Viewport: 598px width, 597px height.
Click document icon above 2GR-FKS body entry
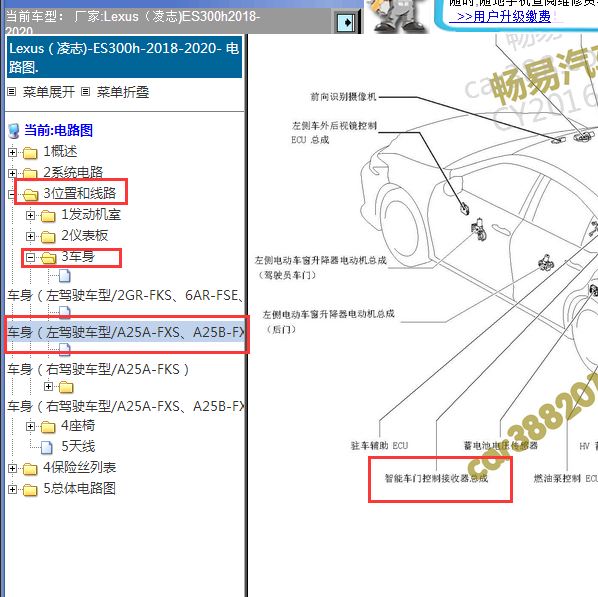[x=64, y=276]
